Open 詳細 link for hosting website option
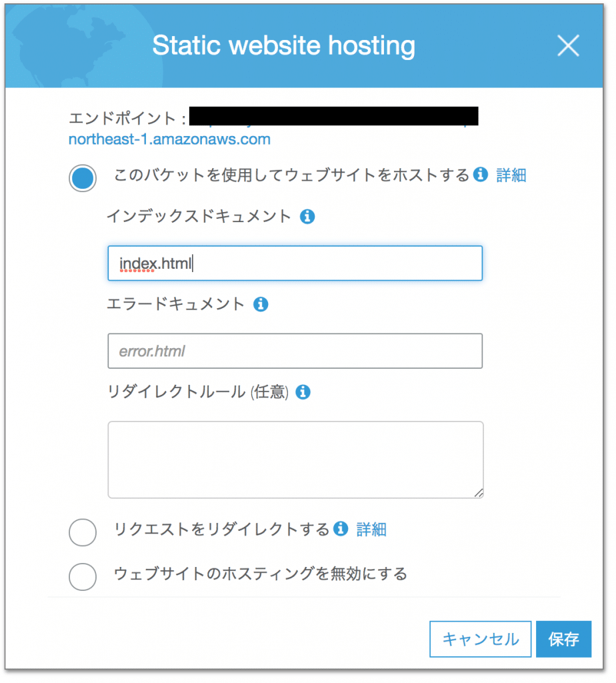The image size is (616, 683). click(x=511, y=175)
